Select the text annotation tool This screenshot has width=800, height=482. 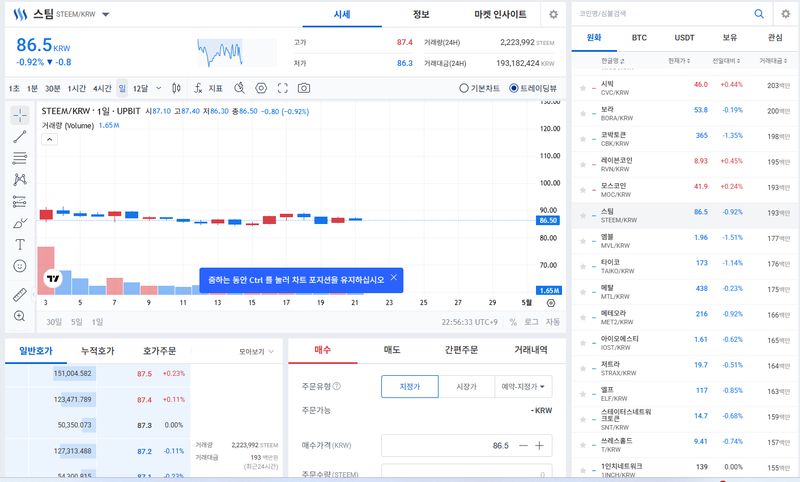point(20,244)
